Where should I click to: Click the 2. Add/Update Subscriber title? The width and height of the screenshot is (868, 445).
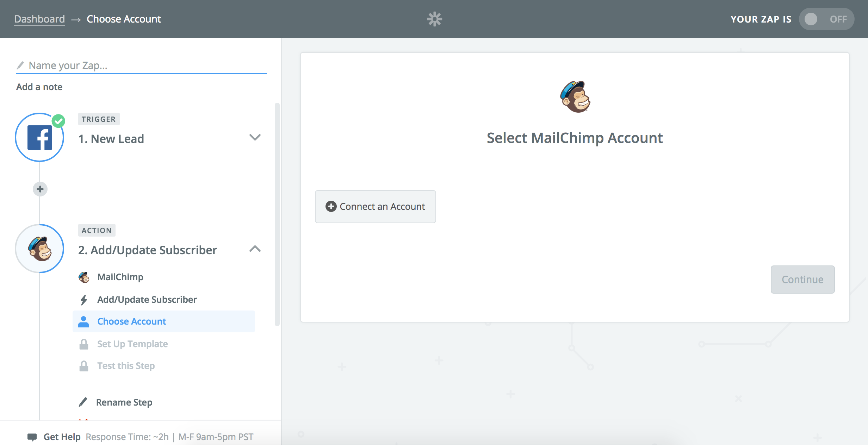pos(148,250)
